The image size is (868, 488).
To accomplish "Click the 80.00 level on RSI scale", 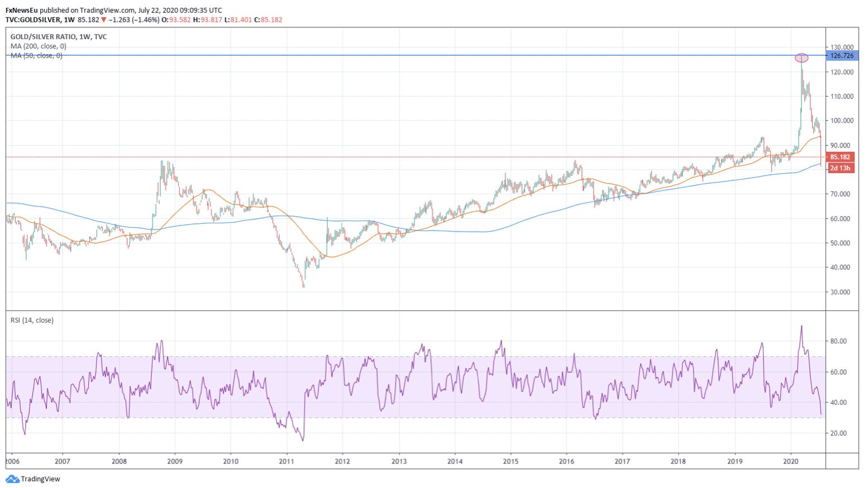I will tap(838, 341).
